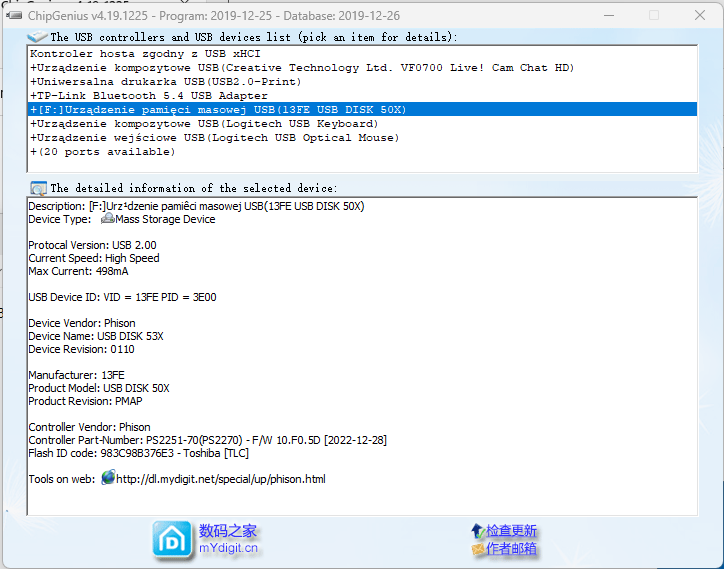724x569 pixels.
Task: Click Product Revision: PMAP text
Action: 85,401
